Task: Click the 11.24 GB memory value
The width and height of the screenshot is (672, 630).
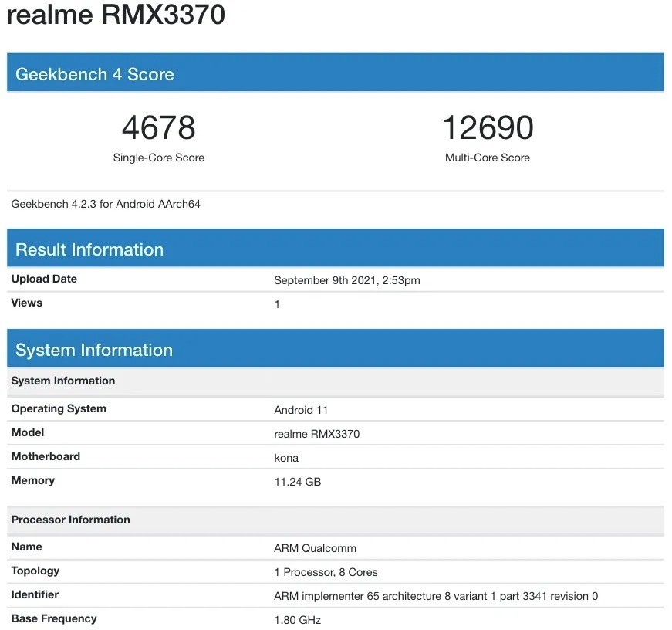Action: (x=297, y=482)
